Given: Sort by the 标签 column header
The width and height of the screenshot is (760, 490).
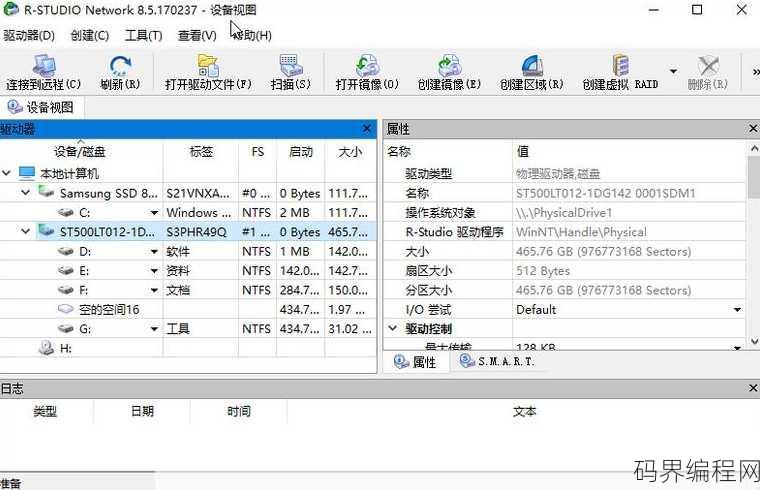Looking at the screenshot, I should 201,152.
